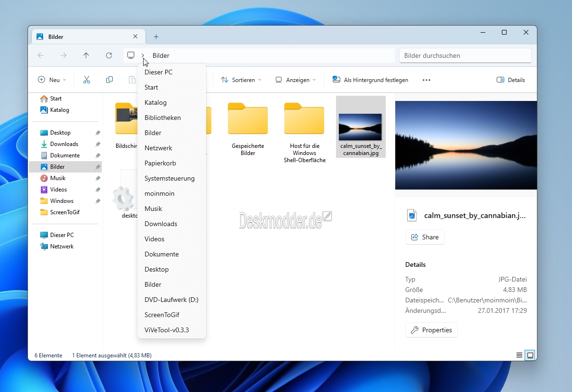Open the Sortieren dropdown
The height and width of the screenshot is (392, 572).
point(241,80)
